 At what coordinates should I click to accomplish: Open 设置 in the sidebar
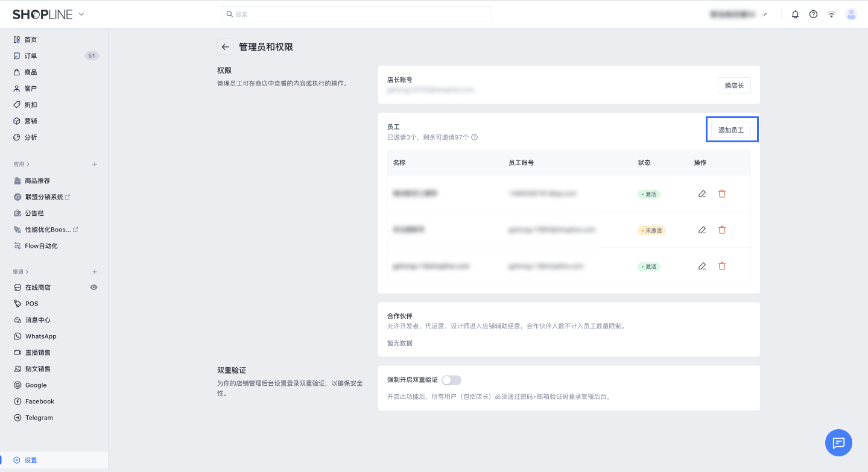coord(31,460)
